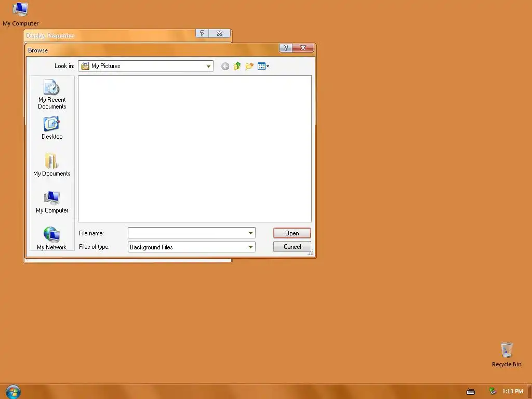The height and width of the screenshot is (399, 532).
Task: Cancel the Browse dialog
Action: pos(292,247)
